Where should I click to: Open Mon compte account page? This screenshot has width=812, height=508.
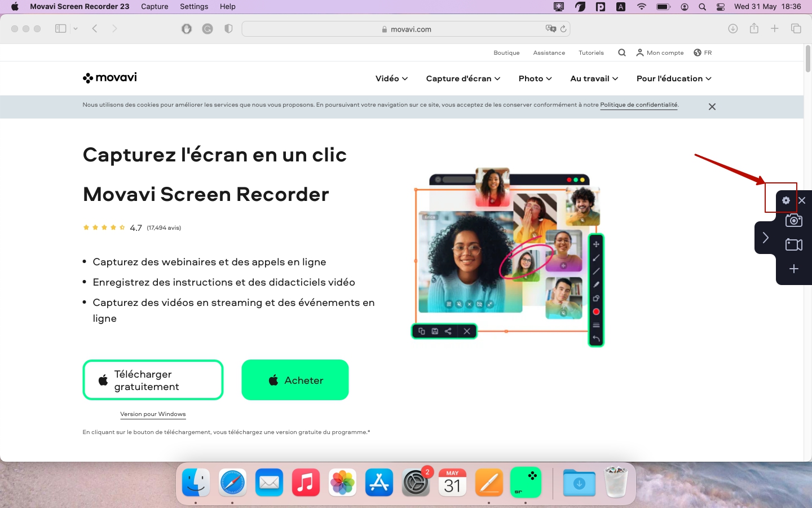tap(660, 52)
